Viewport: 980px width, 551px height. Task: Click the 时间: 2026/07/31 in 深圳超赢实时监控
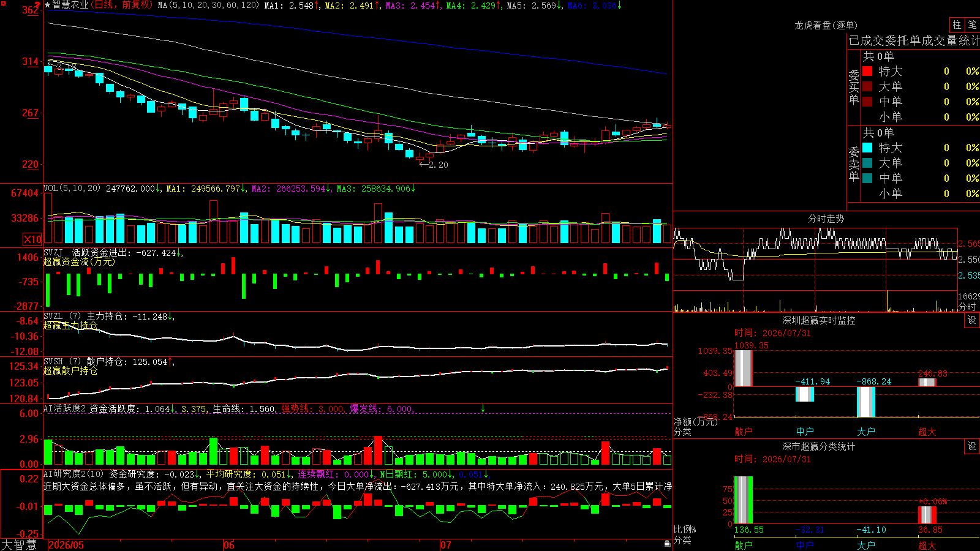pos(772,333)
